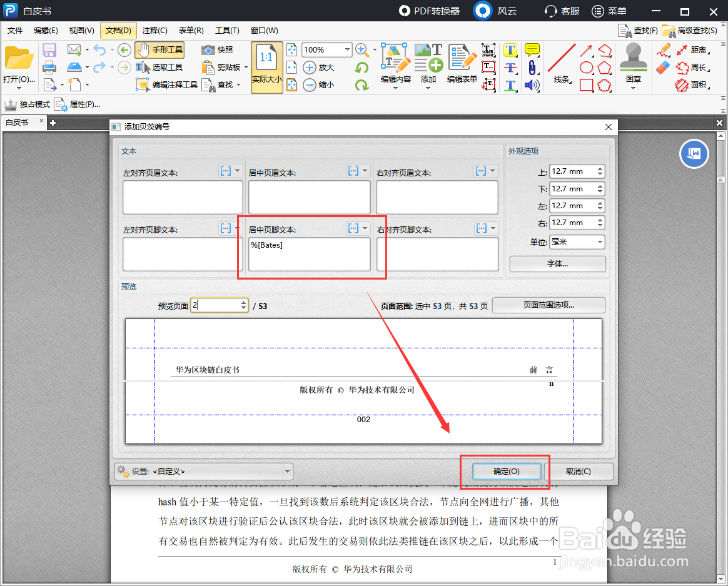Click the new tab plus button

pyautogui.click(x=53, y=123)
